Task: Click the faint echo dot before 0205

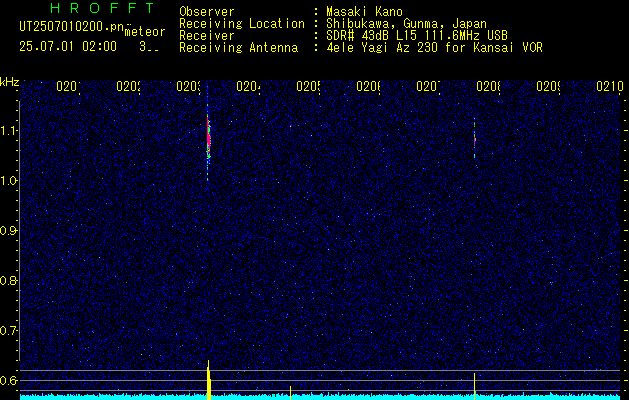Action: 290,126
